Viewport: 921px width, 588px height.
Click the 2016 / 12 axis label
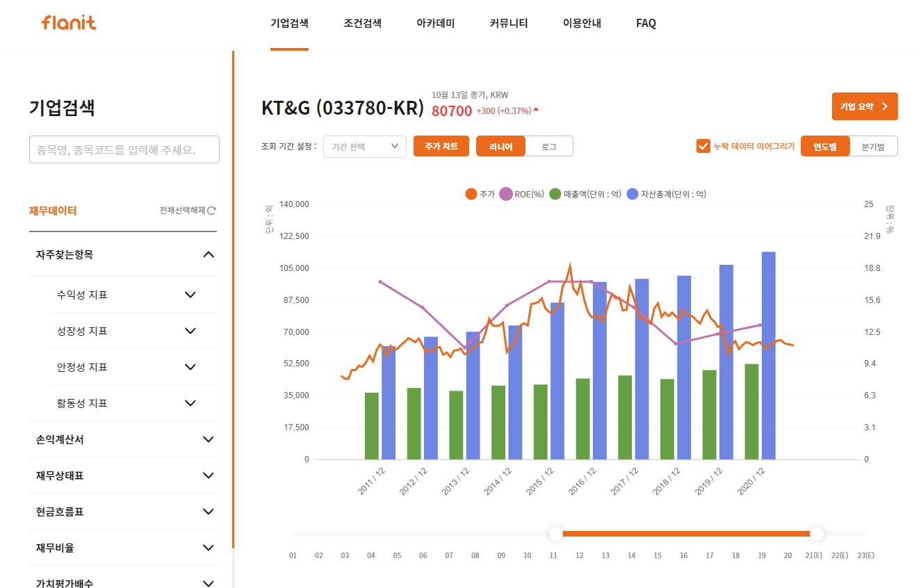(x=581, y=481)
